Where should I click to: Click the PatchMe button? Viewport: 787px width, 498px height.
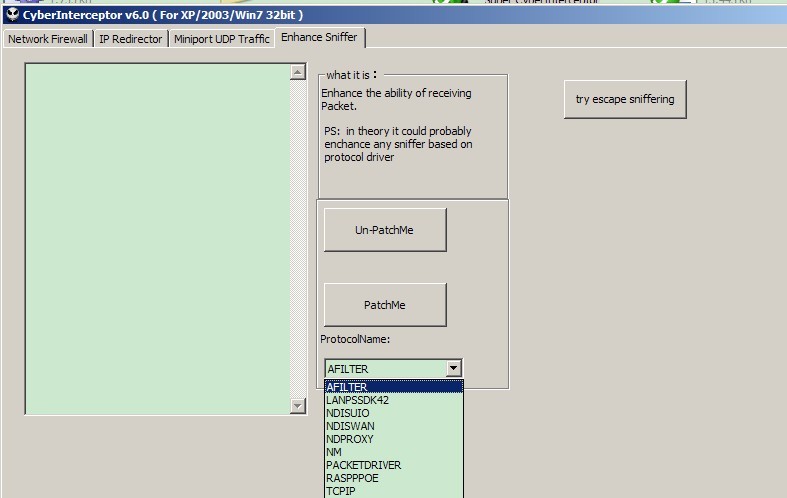point(384,305)
